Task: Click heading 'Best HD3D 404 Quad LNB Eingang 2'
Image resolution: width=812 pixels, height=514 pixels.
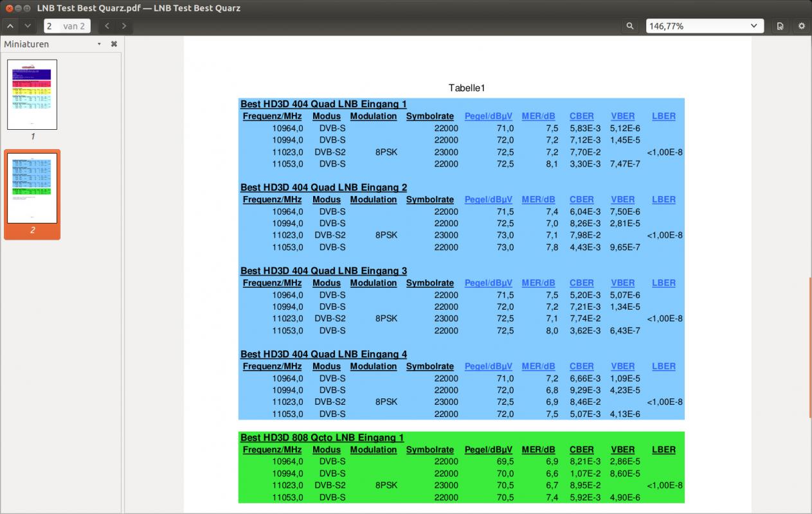Action: coord(323,188)
